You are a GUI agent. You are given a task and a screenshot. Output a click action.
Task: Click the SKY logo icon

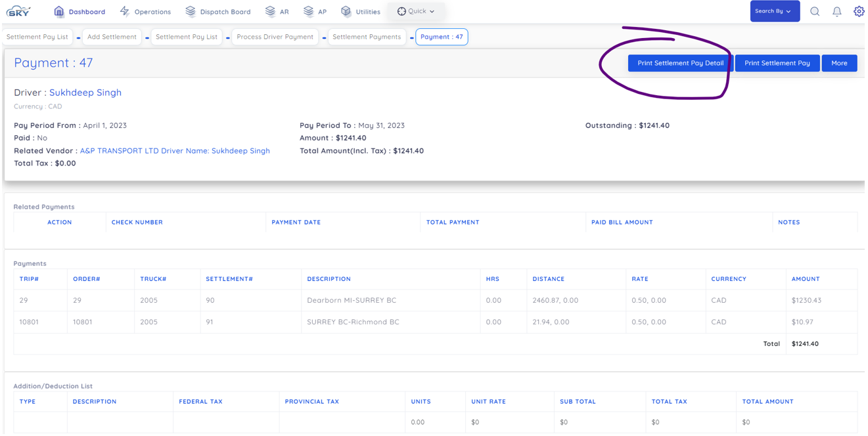pos(18,11)
